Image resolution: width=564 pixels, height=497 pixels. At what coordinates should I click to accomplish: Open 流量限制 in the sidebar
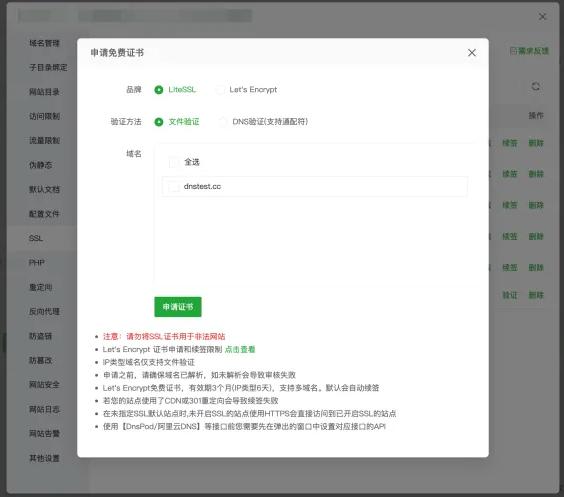[x=44, y=141]
